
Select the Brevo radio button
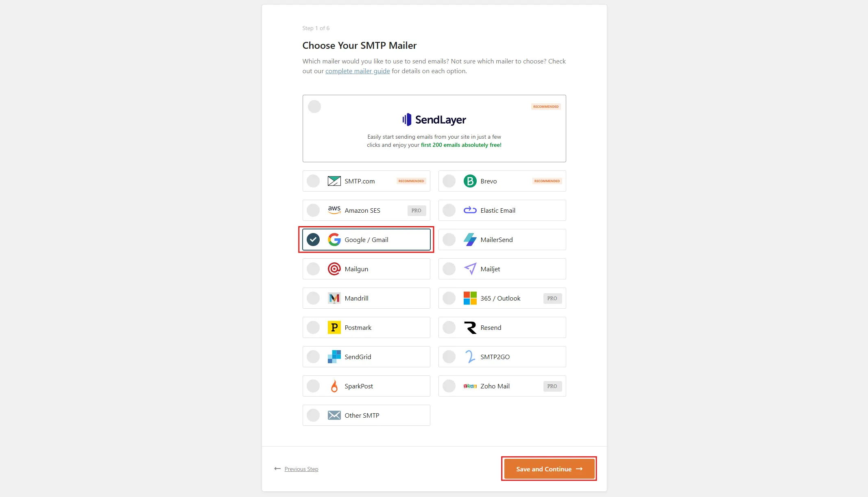449,181
